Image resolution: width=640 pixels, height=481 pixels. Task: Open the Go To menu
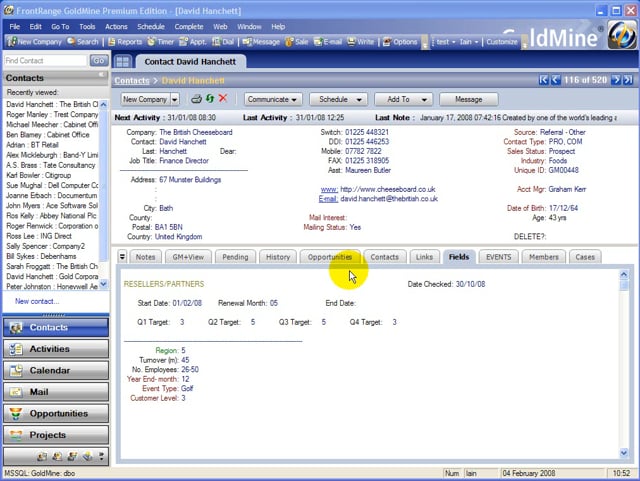[60, 27]
